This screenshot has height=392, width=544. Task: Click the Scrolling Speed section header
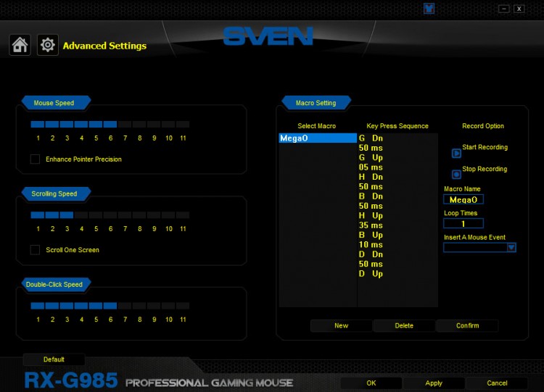tap(56, 193)
